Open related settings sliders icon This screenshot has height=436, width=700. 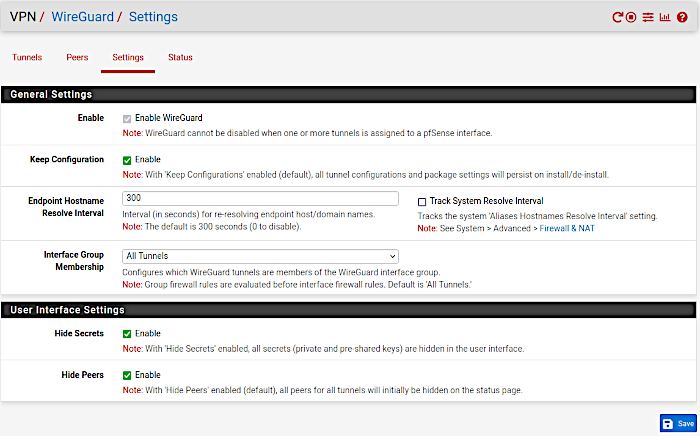click(x=648, y=17)
